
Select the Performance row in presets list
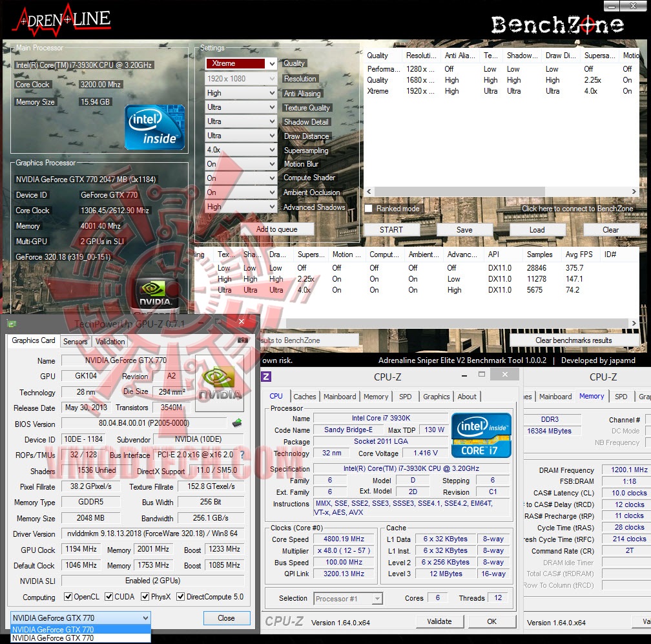click(x=502, y=69)
